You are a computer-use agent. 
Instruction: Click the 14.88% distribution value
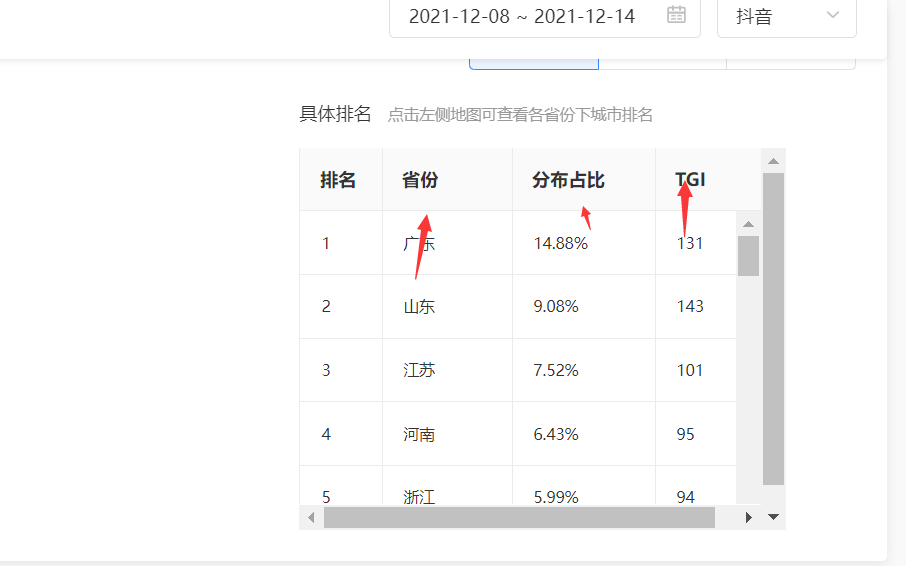click(560, 243)
